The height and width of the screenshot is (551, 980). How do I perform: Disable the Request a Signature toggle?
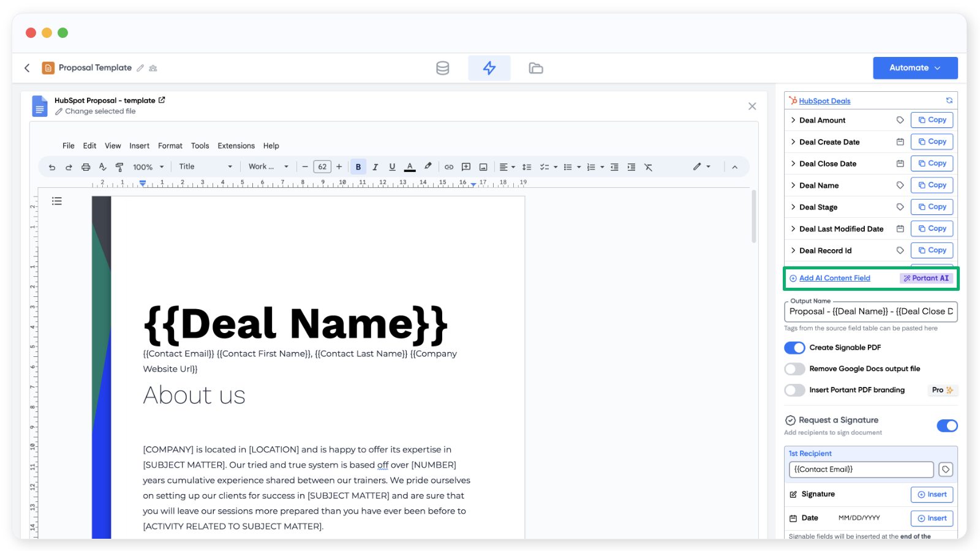click(x=947, y=425)
